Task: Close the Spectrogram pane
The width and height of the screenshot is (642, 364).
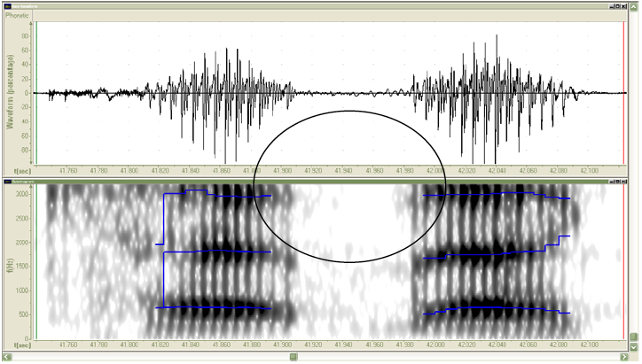Action: coord(623,181)
